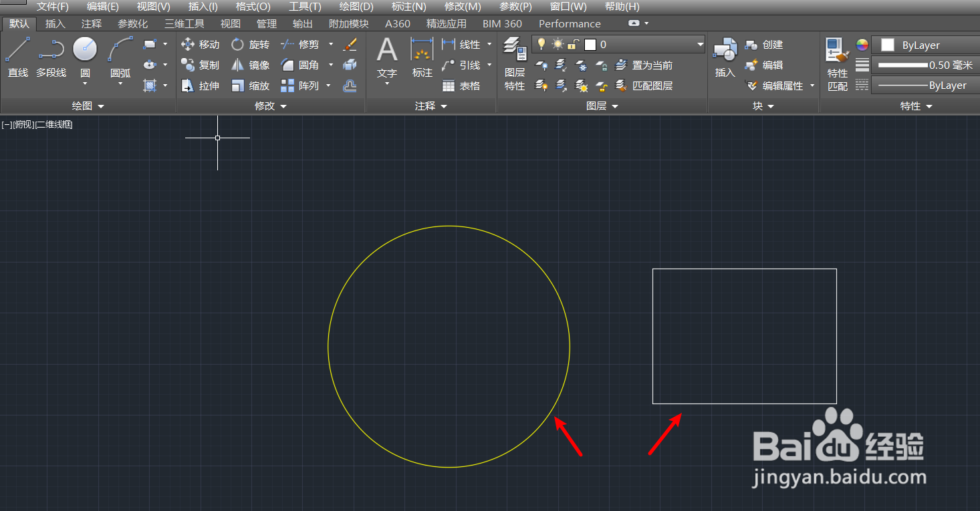
Task: Use the 修剪 trim tool
Action: [x=299, y=45]
